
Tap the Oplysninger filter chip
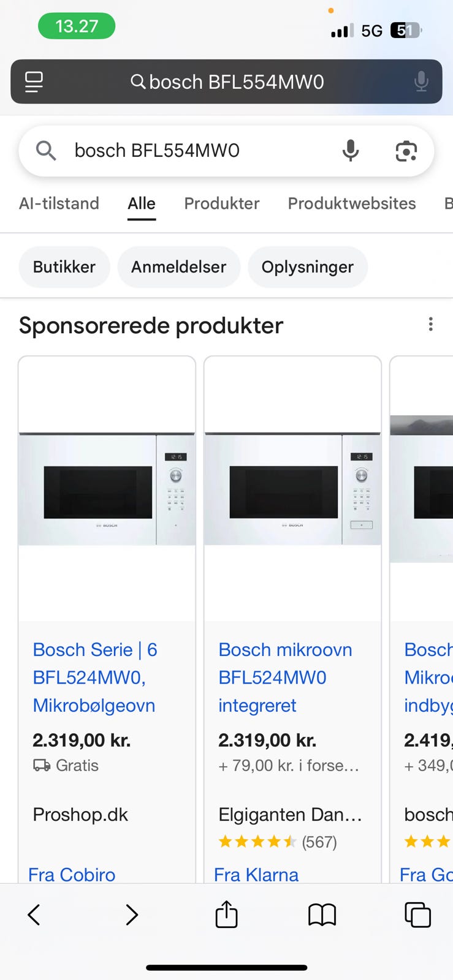tap(308, 267)
